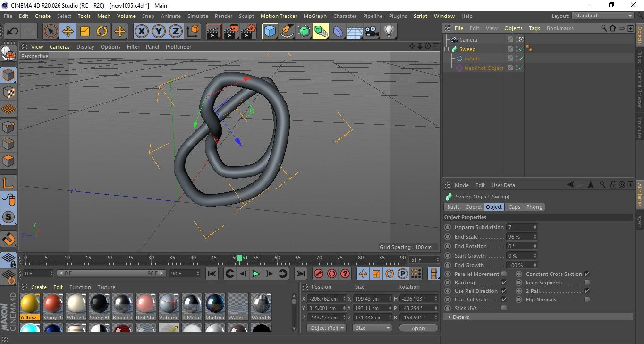Render the active view
The image size is (644, 344).
(x=214, y=32)
